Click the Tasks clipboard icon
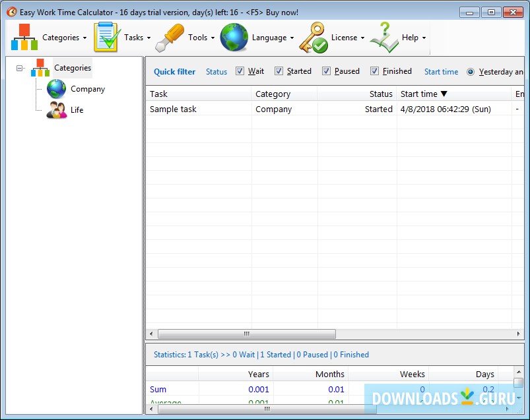Image resolution: width=530 pixels, height=420 pixels. (x=107, y=37)
